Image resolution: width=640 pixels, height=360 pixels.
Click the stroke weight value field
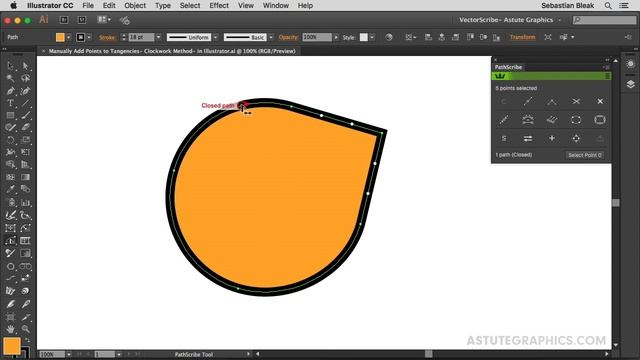(x=141, y=37)
